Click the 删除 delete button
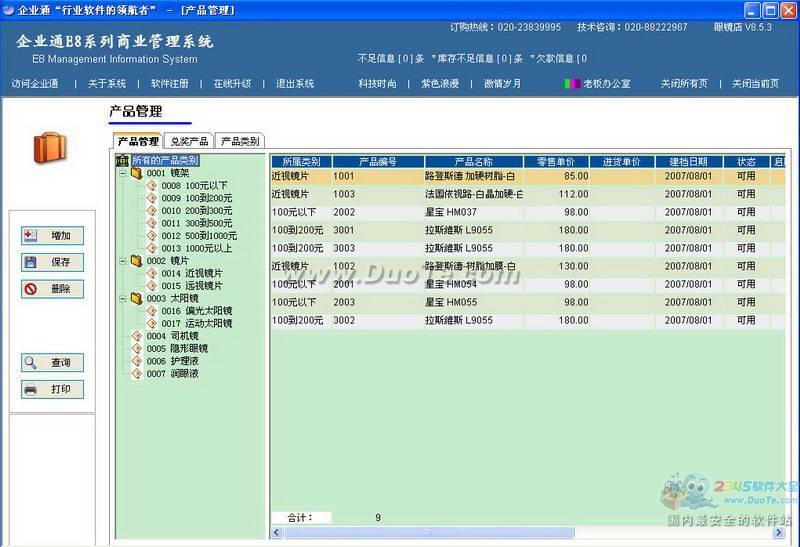 point(52,289)
